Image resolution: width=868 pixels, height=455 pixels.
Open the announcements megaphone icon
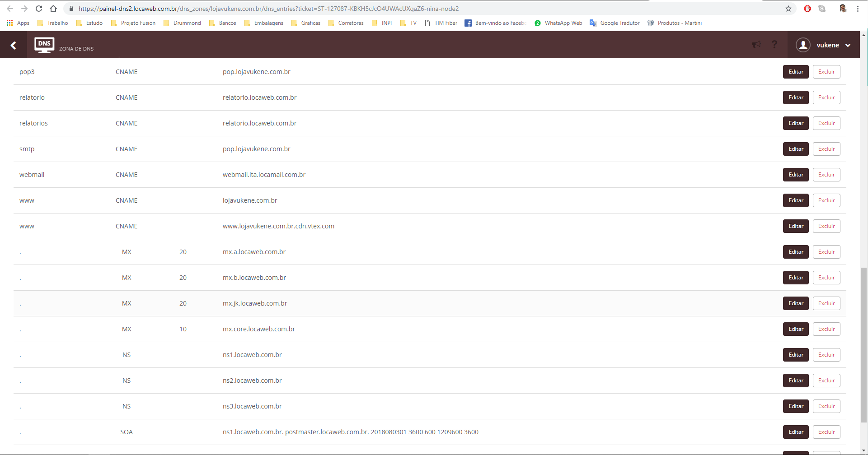(x=756, y=44)
